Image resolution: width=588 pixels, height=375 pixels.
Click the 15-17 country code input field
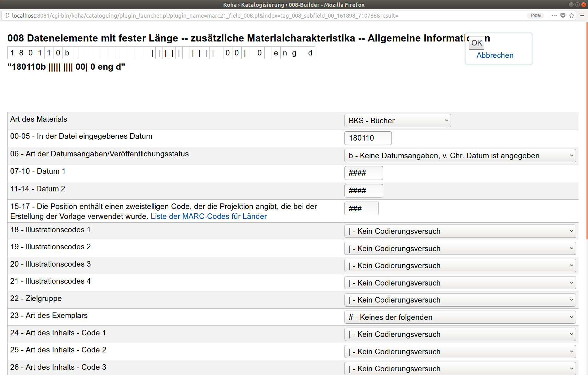tap(361, 208)
